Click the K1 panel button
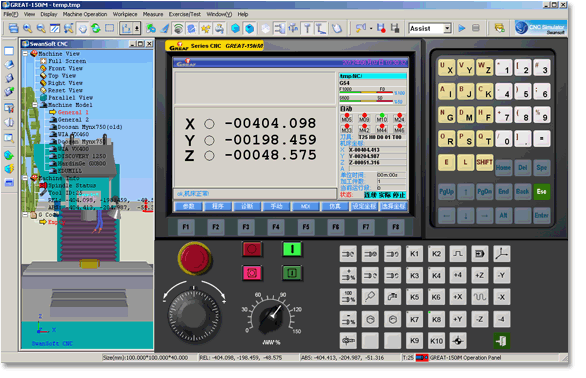This screenshot has height=378, width=586. [414, 254]
